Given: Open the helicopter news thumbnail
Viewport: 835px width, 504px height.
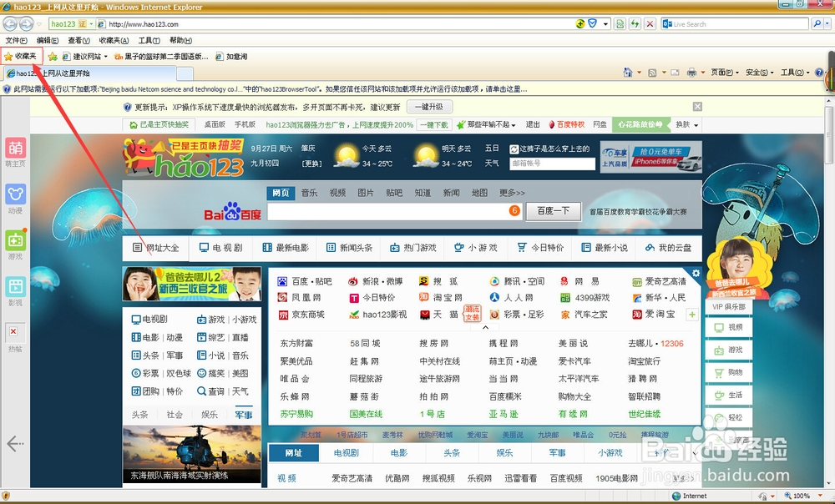Looking at the screenshot, I should pyautogui.click(x=192, y=454).
